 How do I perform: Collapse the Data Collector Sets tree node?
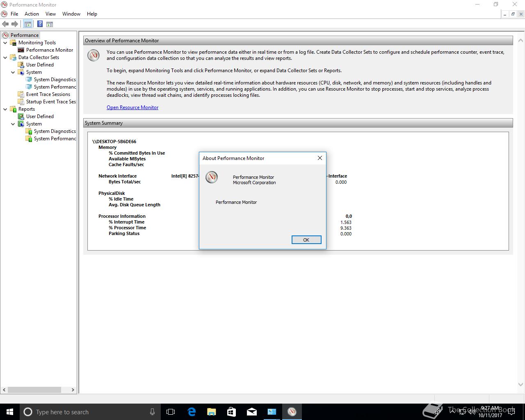[5, 57]
